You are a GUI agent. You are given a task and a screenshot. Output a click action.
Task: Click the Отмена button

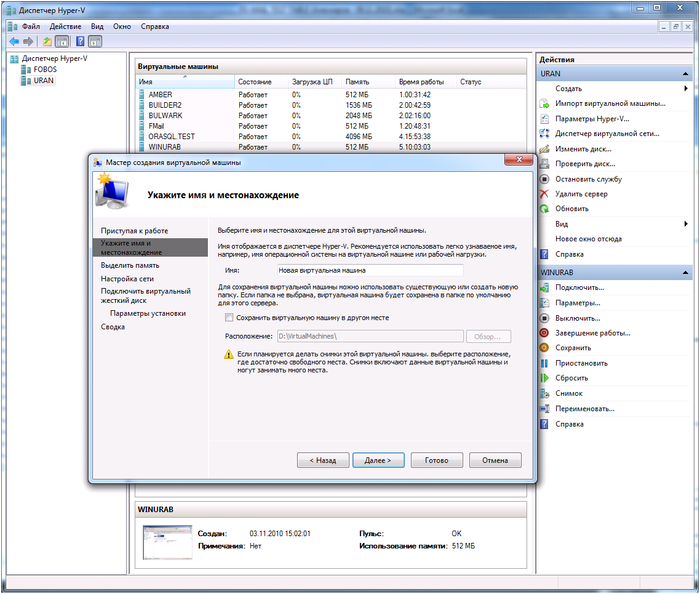coord(495,460)
